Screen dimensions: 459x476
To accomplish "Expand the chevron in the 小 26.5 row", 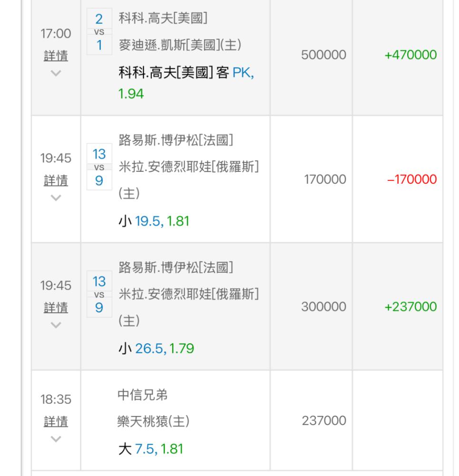I will [56, 325].
